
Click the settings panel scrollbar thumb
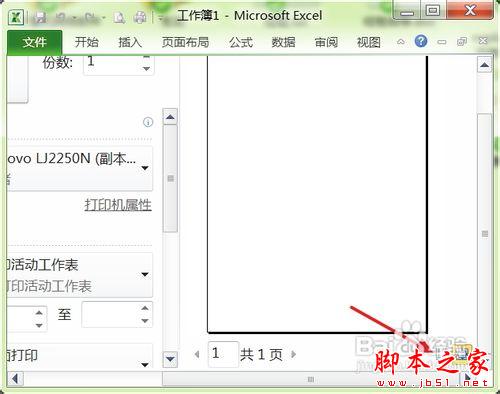[x=170, y=178]
